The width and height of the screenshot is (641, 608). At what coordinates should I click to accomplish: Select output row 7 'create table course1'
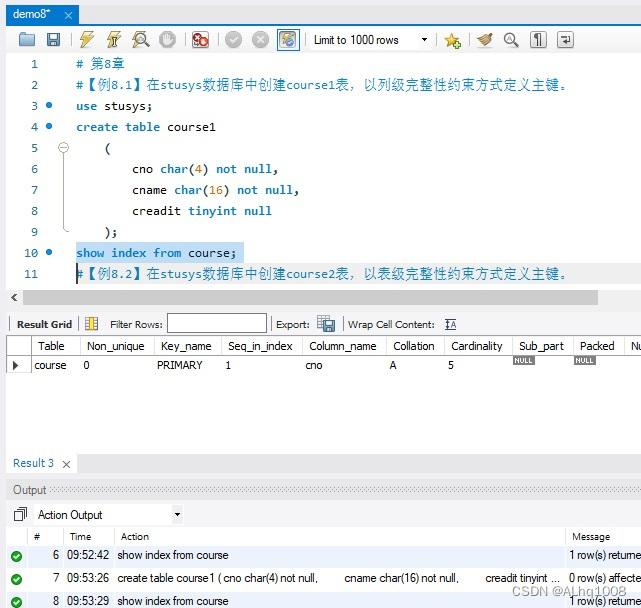click(324, 578)
